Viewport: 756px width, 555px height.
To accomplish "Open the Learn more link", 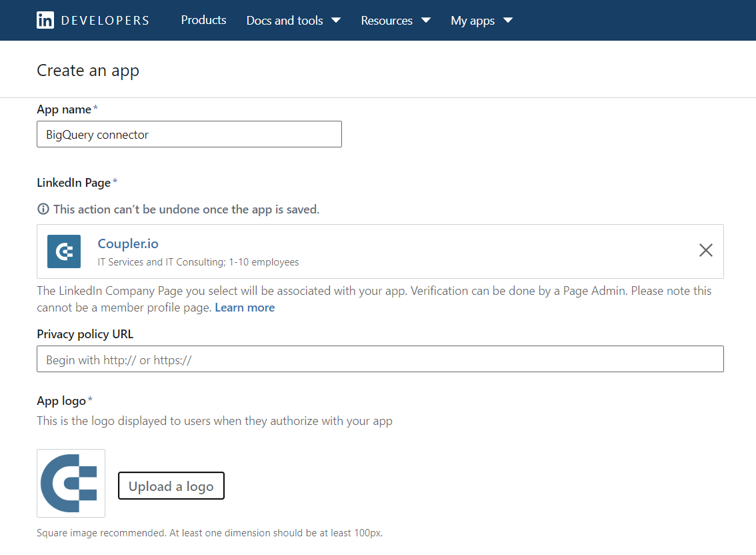I will tap(245, 308).
